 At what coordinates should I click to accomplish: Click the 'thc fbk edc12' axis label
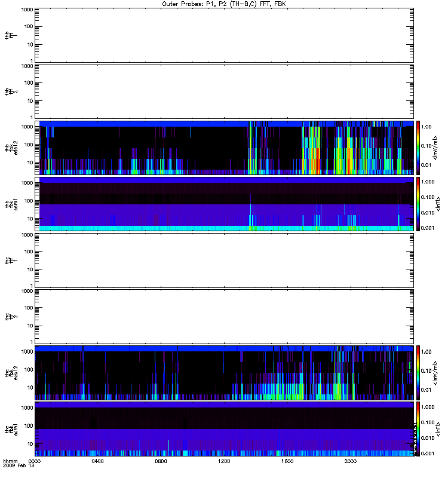(11, 372)
